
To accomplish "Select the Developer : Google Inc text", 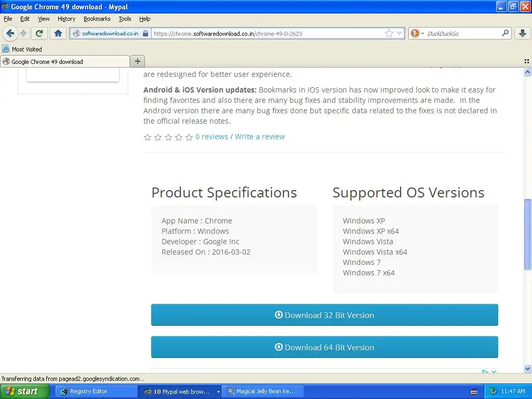I will (200, 242).
